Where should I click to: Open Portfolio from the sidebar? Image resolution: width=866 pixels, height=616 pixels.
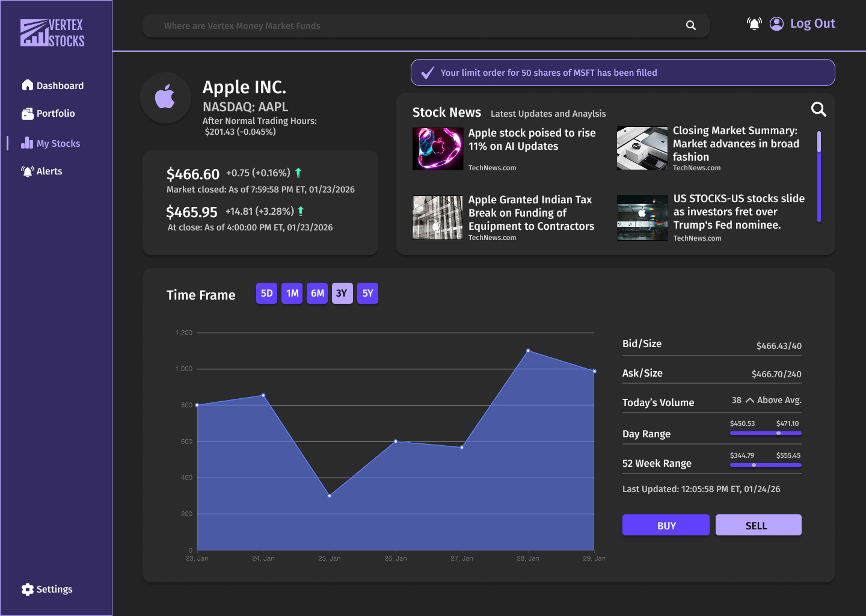pos(49,113)
